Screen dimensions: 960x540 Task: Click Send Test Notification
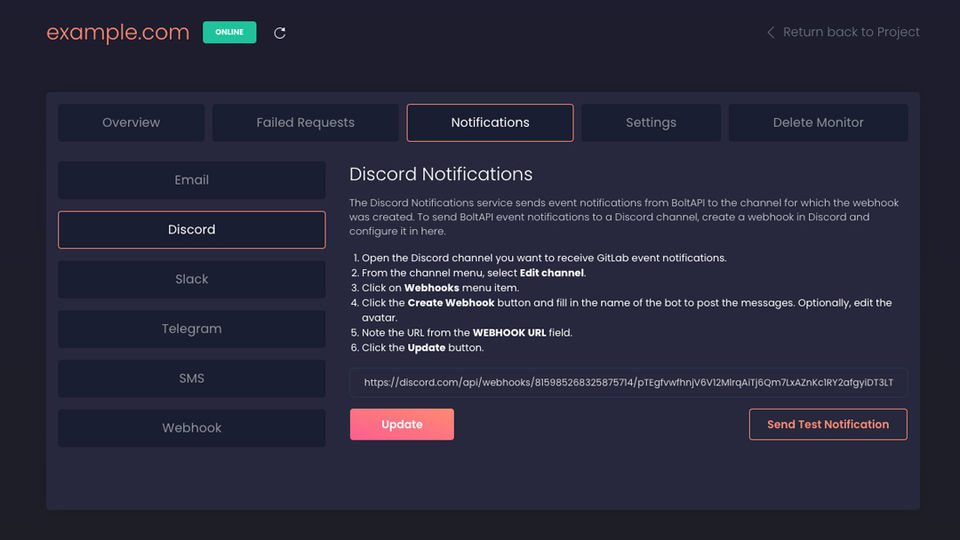click(x=828, y=424)
